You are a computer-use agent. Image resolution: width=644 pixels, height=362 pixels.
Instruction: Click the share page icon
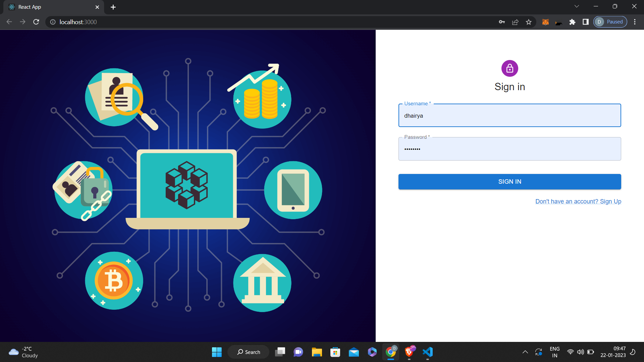515,22
